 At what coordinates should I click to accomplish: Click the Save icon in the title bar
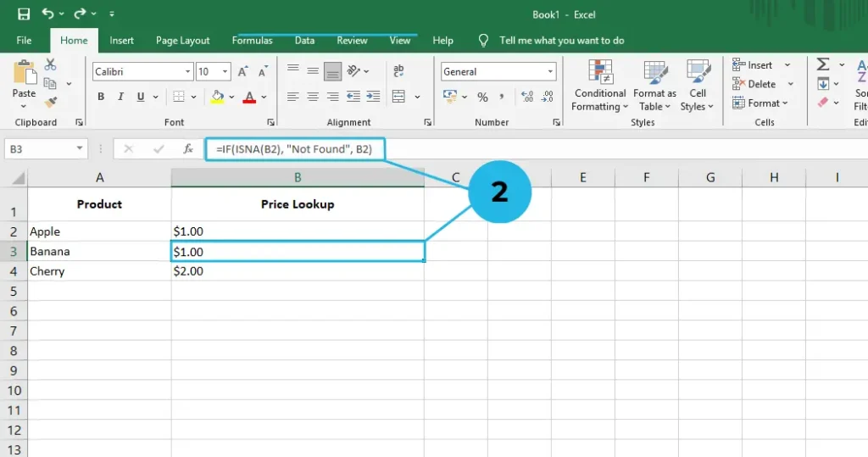click(24, 14)
